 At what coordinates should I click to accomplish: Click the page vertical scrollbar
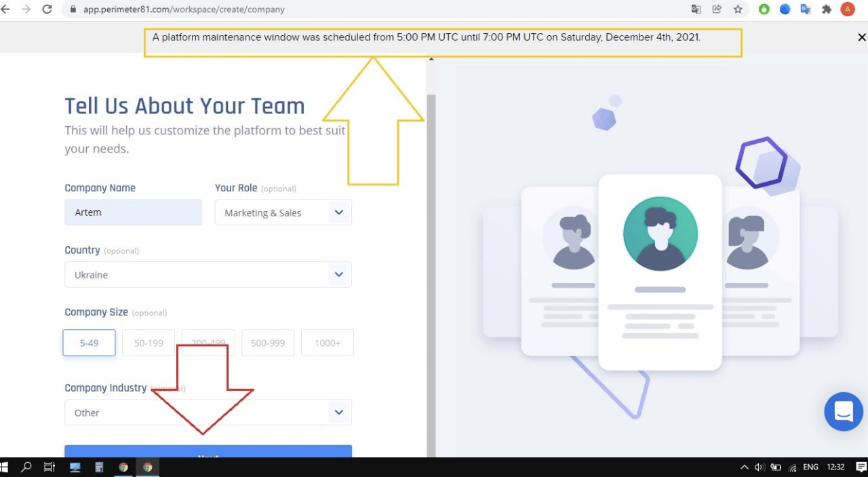431,275
